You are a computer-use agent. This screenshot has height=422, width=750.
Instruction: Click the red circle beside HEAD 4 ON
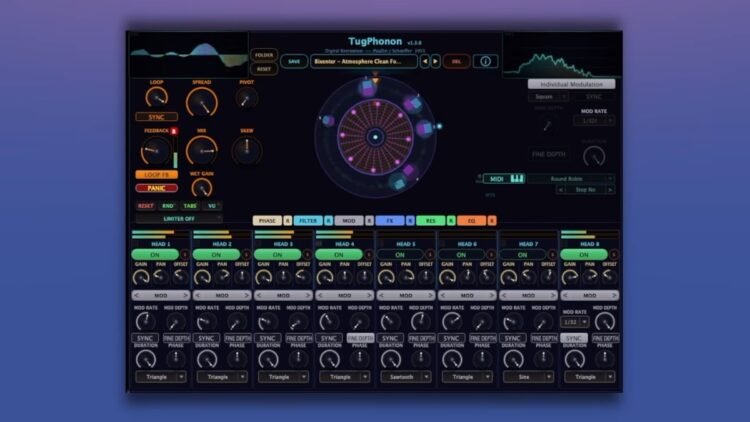tap(368, 255)
